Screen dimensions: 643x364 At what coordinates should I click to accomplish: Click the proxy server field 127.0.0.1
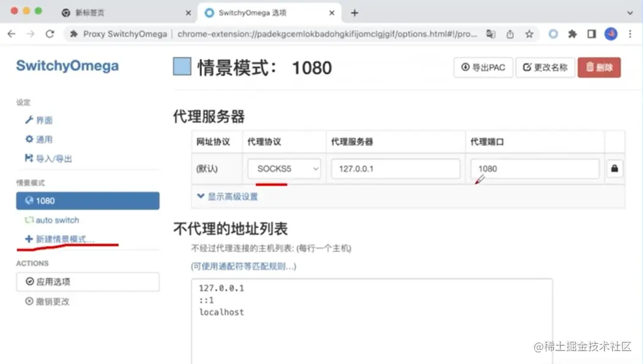coord(395,169)
